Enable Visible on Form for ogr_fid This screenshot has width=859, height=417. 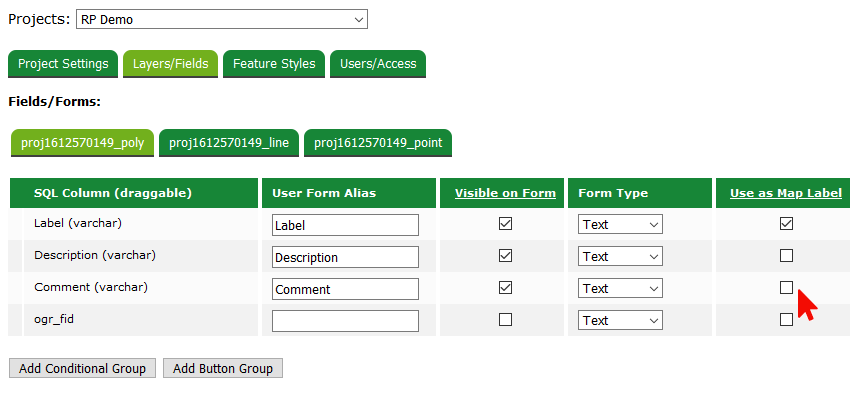point(505,320)
